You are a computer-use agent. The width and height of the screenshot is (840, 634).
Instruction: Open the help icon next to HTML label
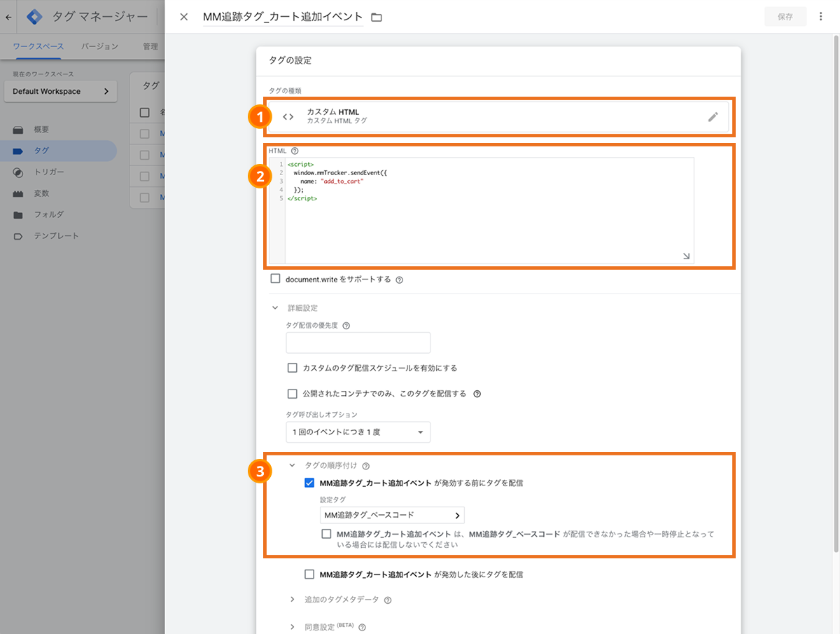click(294, 151)
